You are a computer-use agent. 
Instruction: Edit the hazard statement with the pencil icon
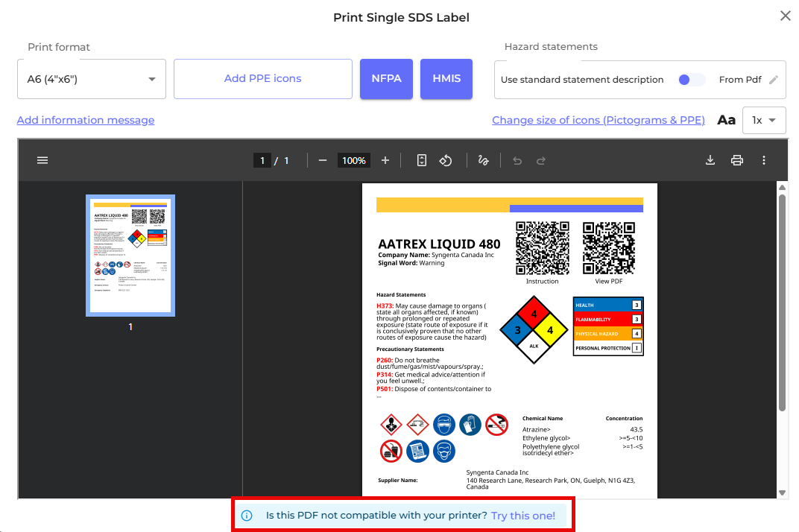pos(774,80)
